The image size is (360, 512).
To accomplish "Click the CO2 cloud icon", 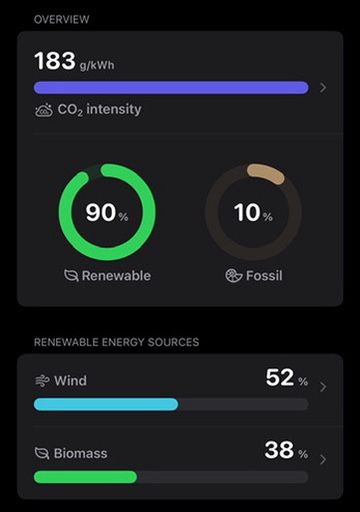I will [x=44, y=110].
